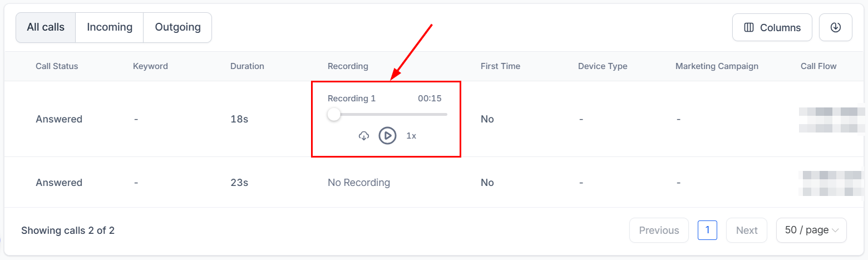
Task: Play Recording 1 audio
Action: (387, 135)
